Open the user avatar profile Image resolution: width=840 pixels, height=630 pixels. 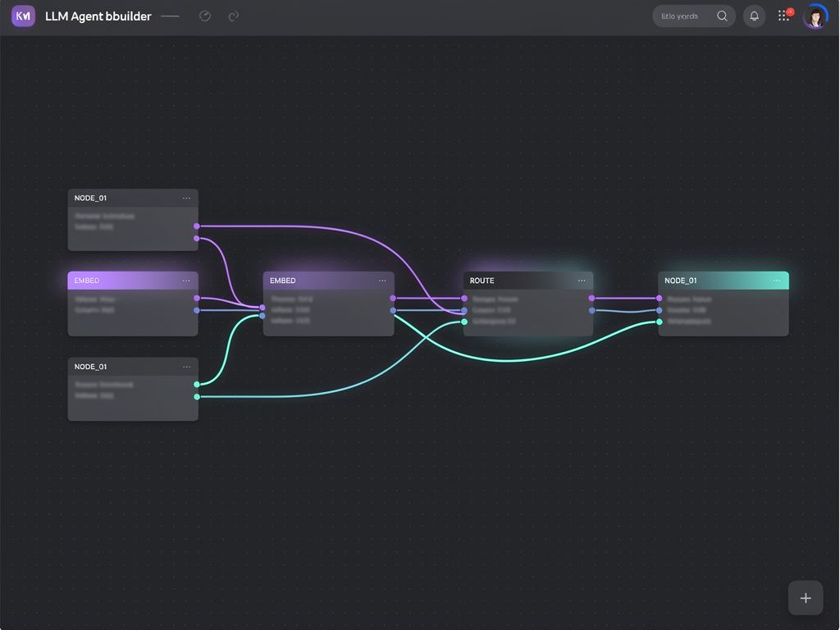tap(815, 16)
